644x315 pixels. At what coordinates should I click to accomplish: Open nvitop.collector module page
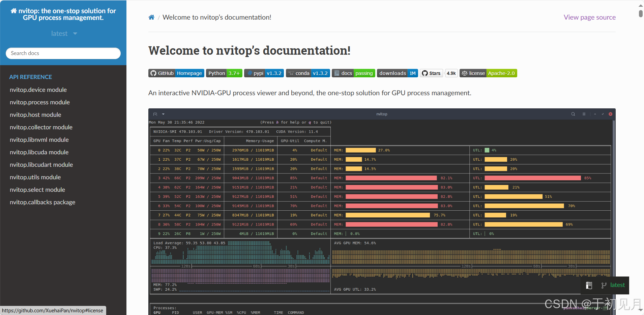coord(41,127)
